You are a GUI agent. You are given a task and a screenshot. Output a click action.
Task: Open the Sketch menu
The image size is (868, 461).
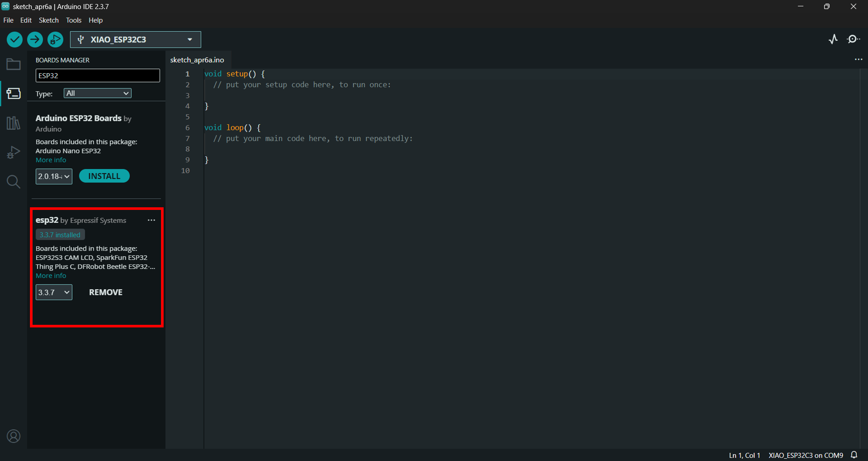tap(49, 20)
